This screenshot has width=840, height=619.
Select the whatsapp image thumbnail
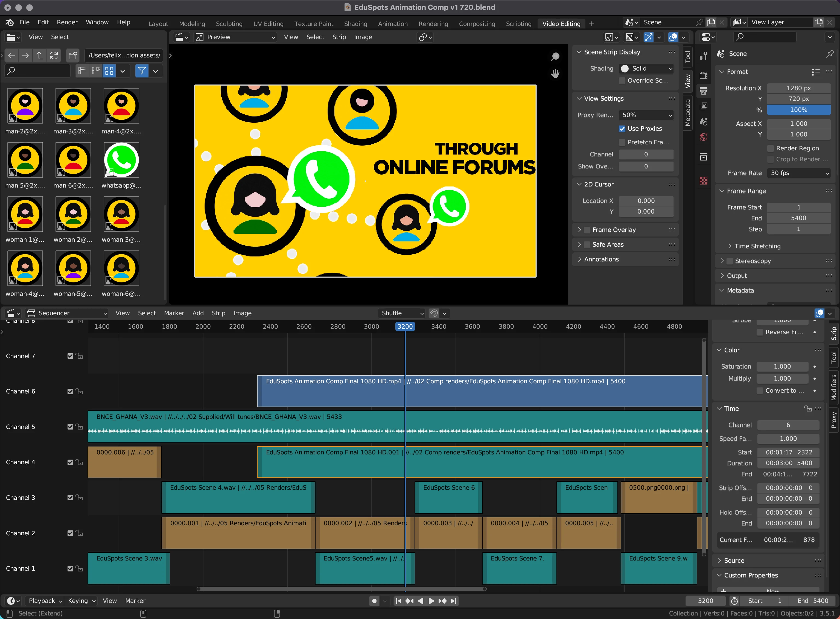coord(121,160)
